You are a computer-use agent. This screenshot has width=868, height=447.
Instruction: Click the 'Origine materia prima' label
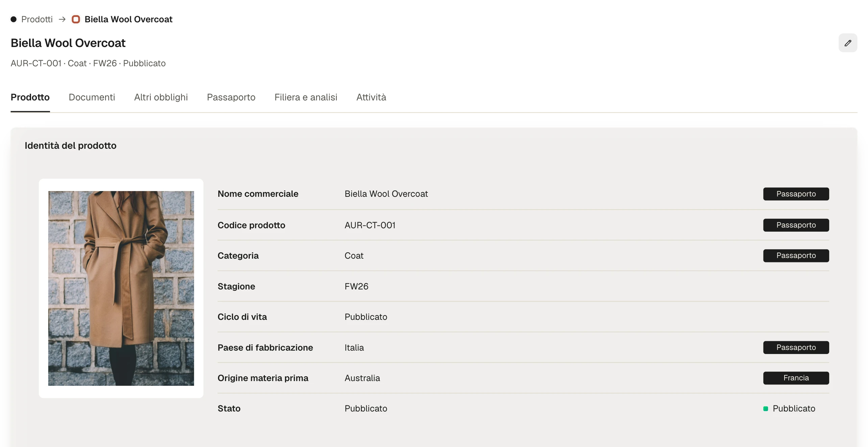[263, 378]
